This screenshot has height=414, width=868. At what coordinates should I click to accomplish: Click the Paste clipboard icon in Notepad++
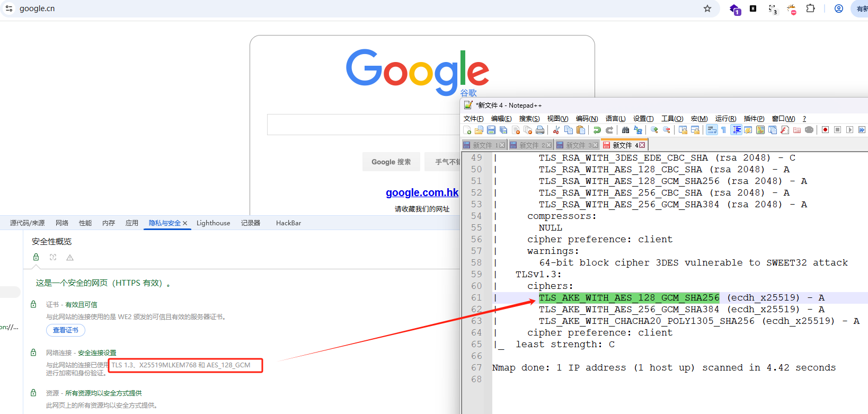581,130
